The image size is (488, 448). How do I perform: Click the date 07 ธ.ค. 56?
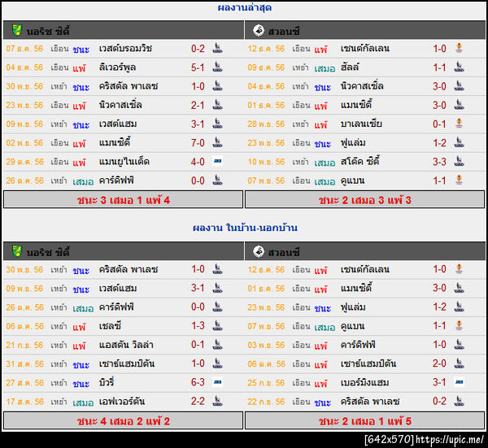(24, 49)
